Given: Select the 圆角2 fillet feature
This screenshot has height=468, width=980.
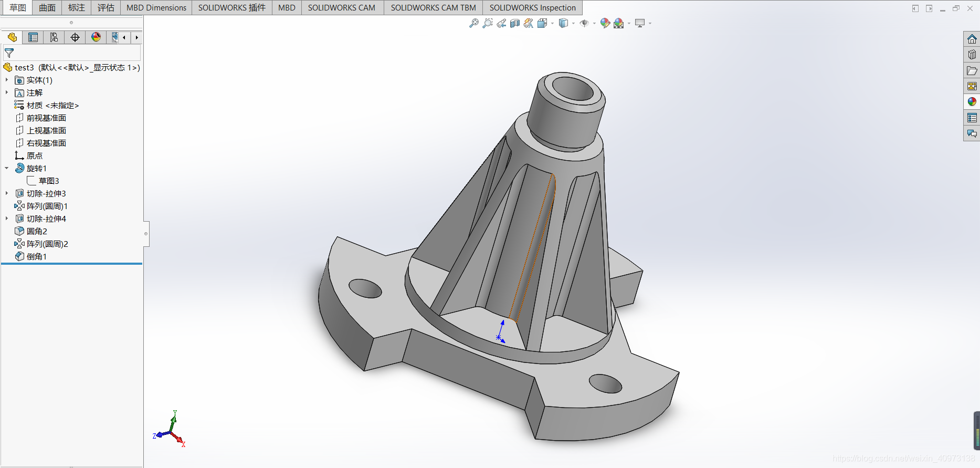Looking at the screenshot, I should click(x=31, y=231).
